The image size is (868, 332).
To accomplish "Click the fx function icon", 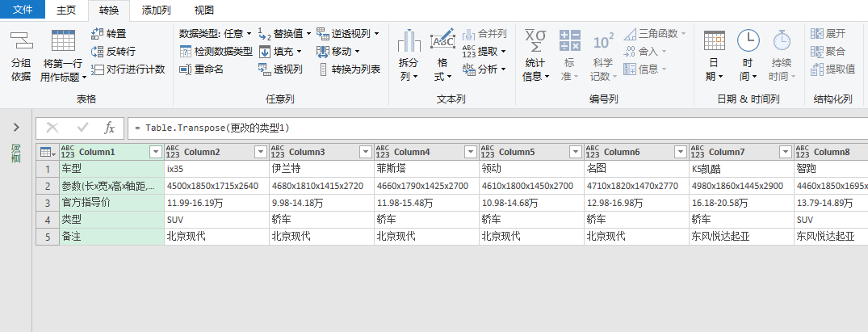I will (x=110, y=128).
